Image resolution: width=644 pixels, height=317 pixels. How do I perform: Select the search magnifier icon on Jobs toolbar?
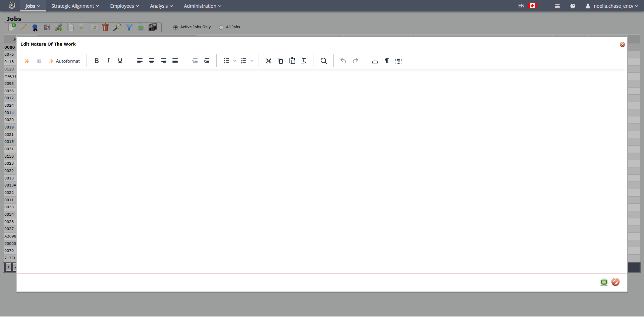pos(117,27)
